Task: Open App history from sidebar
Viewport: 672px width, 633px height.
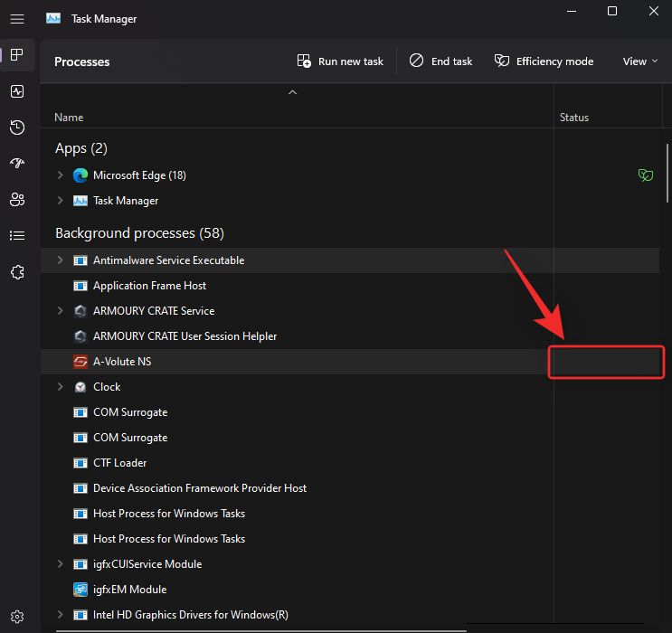Action: click(17, 128)
